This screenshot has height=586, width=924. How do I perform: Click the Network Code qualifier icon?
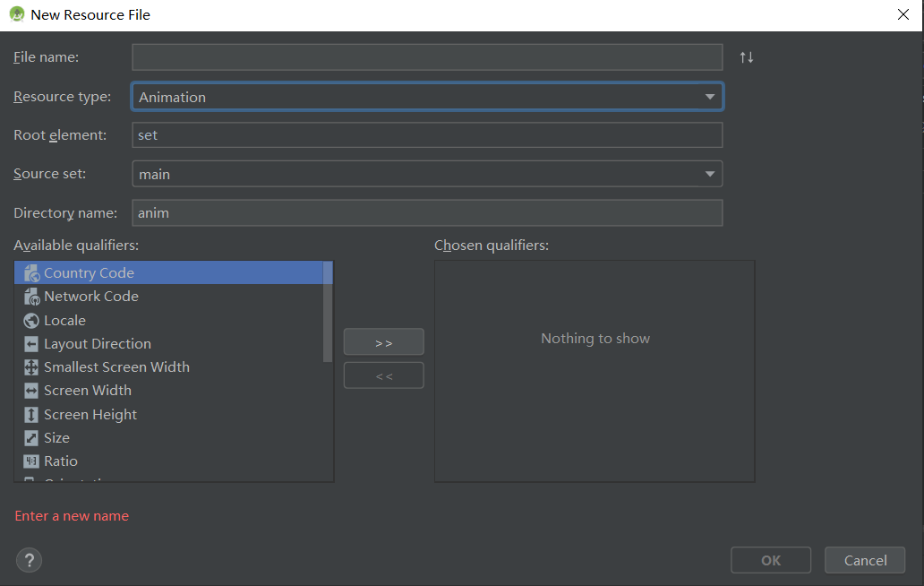pyautogui.click(x=31, y=297)
